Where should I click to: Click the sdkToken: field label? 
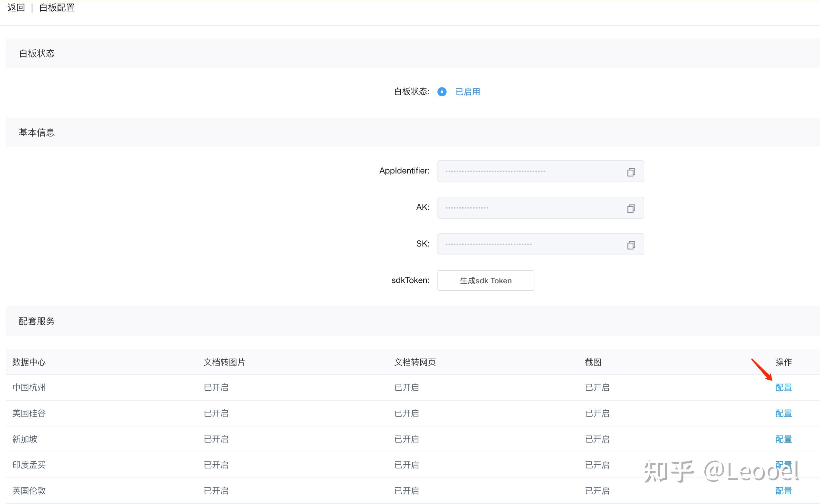[x=410, y=280]
